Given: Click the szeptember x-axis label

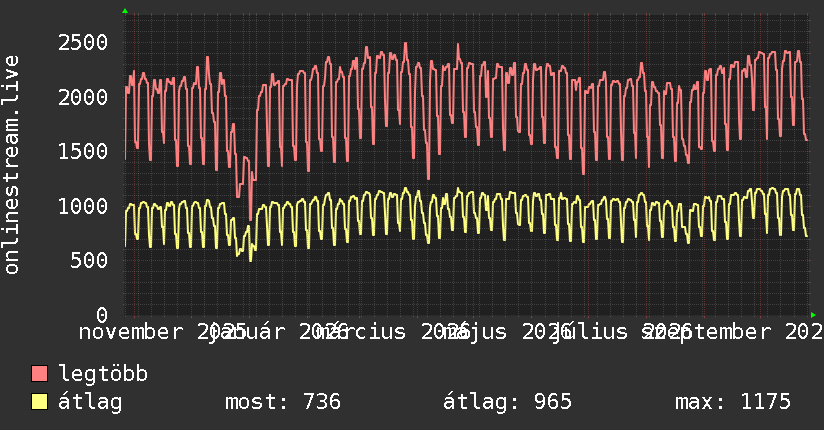Looking at the screenshot, I should 706,332.
